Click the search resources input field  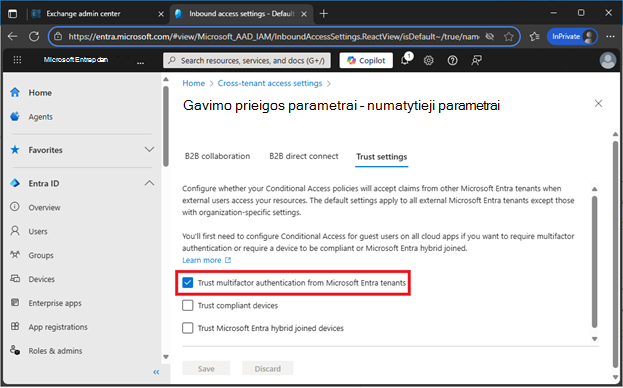coord(246,60)
